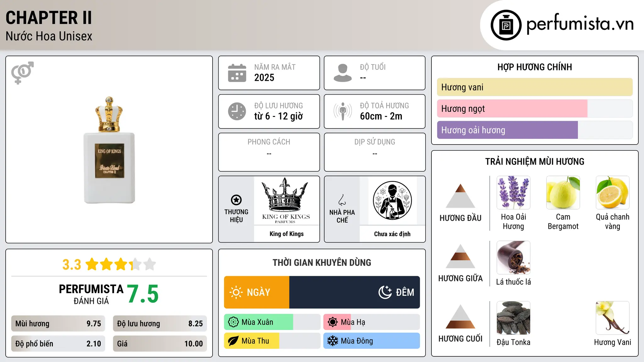
Task: Click the Độ lưu hương 8.25 score row
Action: pos(160,324)
